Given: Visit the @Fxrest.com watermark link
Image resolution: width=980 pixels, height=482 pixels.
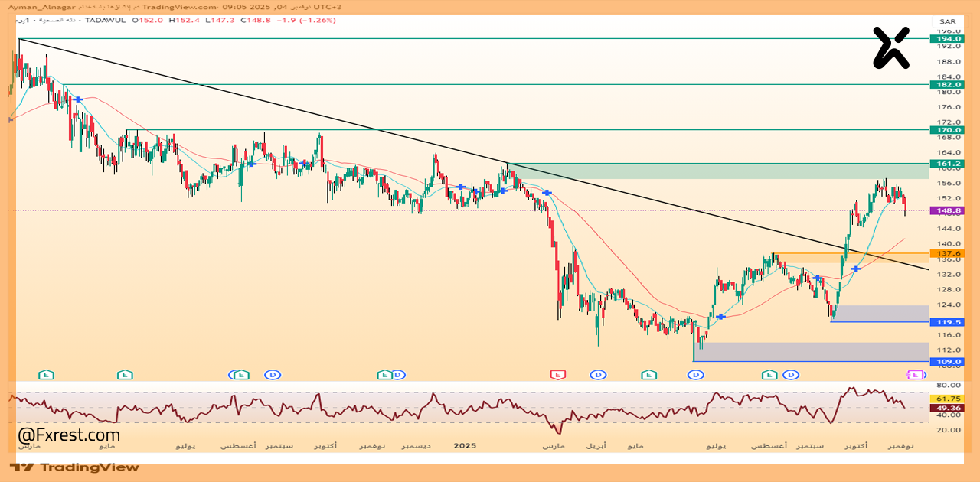Looking at the screenshot, I should pos(69,435).
